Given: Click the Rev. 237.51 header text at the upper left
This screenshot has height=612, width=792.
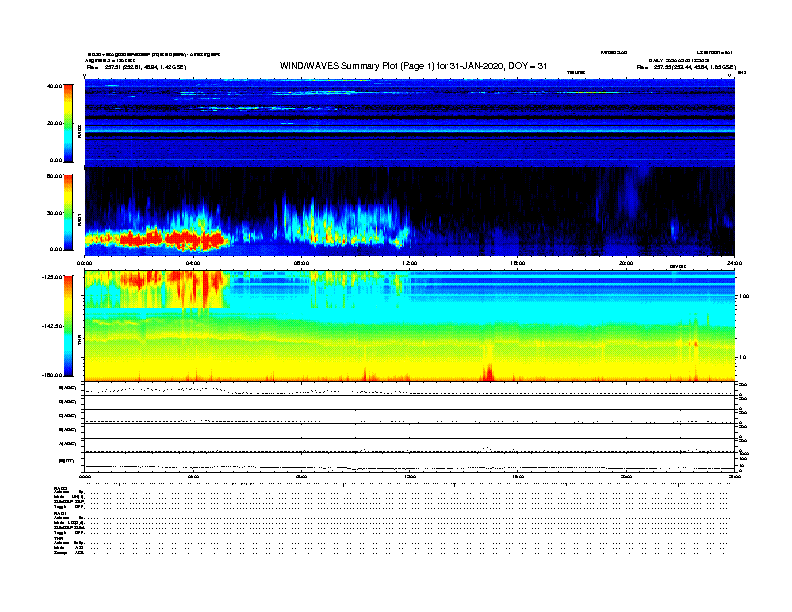Looking at the screenshot, I should [x=136, y=67].
